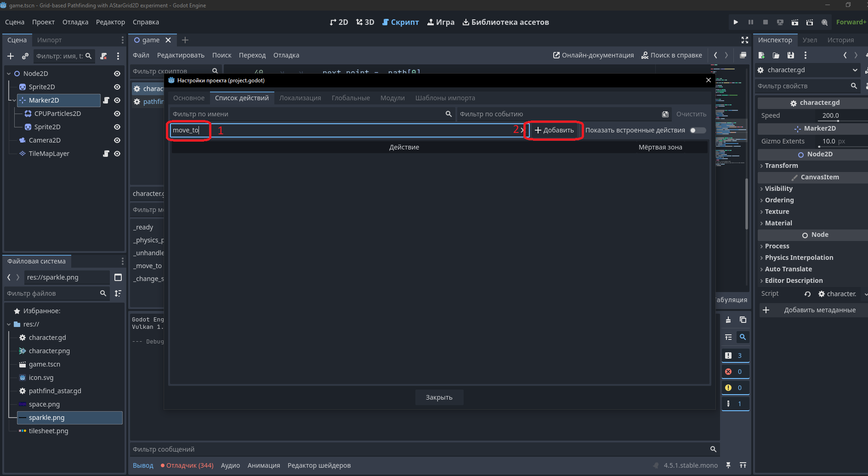Sort files icon next to file filter

click(x=118, y=293)
